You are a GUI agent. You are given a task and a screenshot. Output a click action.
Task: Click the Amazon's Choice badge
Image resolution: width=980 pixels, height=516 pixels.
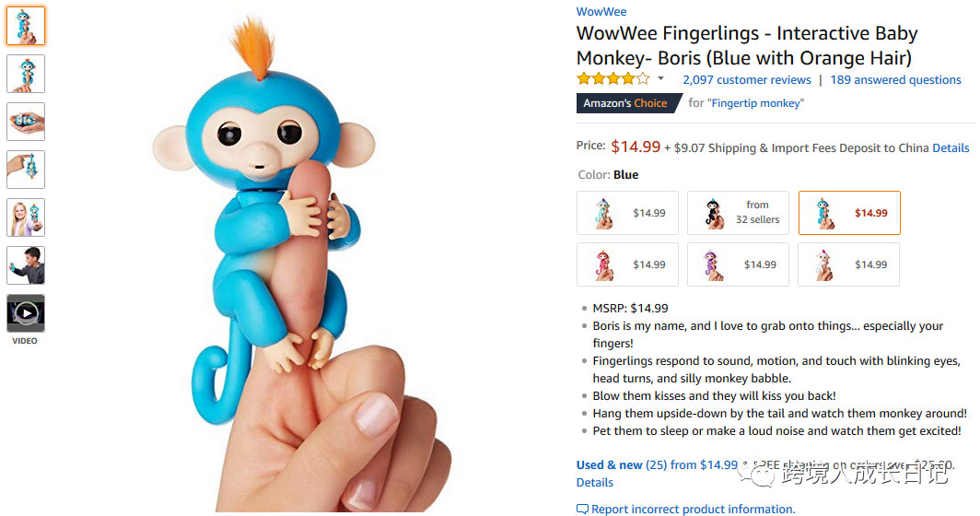[x=624, y=103]
